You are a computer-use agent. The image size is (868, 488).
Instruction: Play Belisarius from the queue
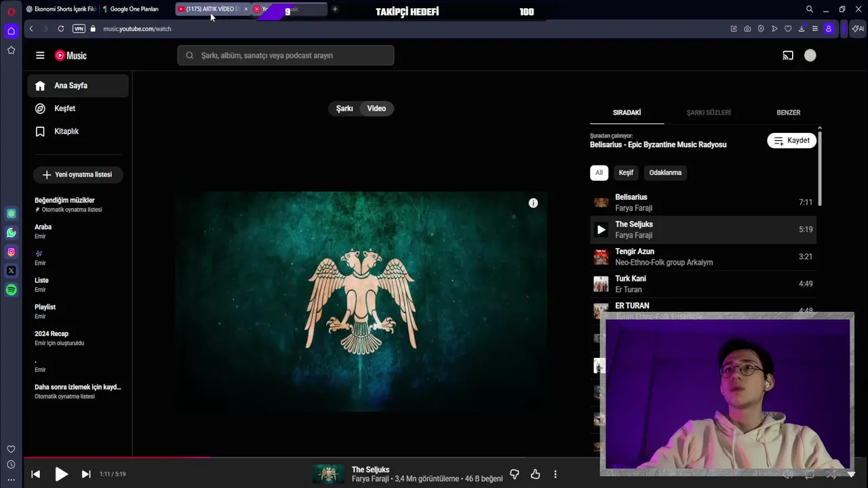click(703, 203)
